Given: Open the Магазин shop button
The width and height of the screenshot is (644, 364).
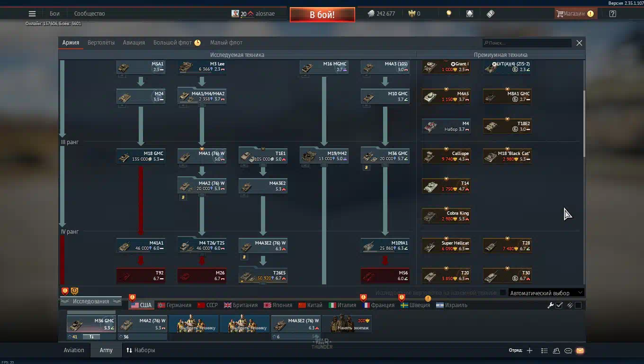Looking at the screenshot, I should tap(575, 14).
